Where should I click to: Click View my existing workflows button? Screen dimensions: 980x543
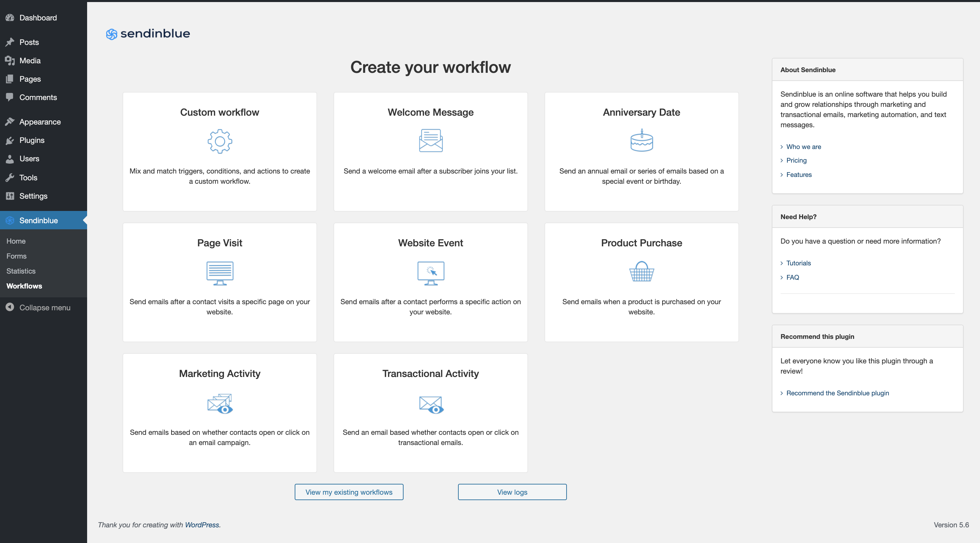[348, 492]
